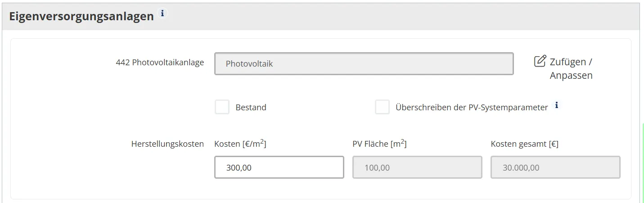
Task: Open Zufügen / Anpassen link
Action: [571, 62]
